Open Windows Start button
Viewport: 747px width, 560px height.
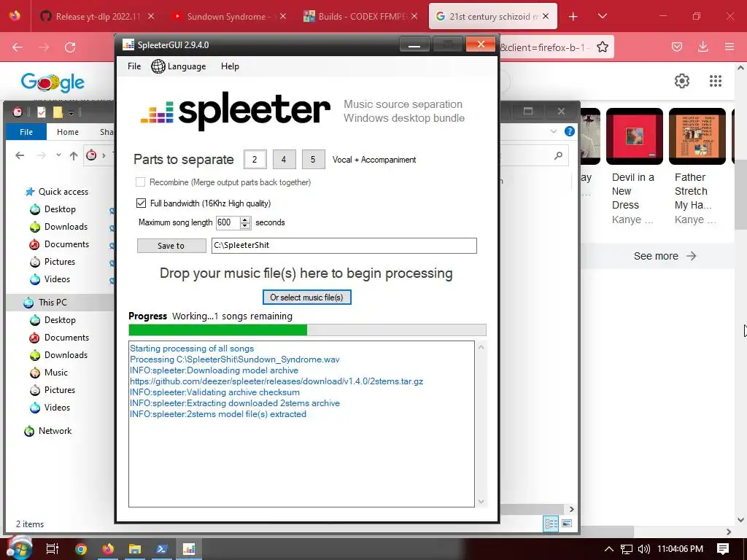tap(20, 548)
